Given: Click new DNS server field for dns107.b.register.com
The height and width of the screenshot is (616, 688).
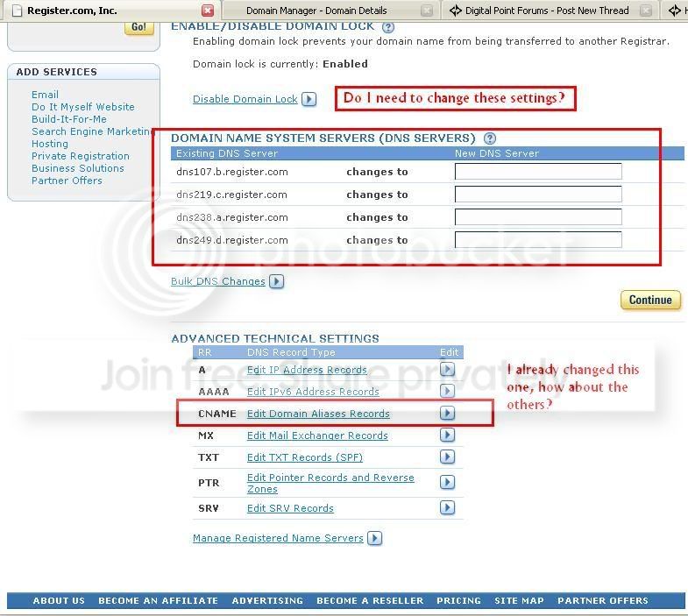Looking at the screenshot, I should pyautogui.click(x=538, y=172).
